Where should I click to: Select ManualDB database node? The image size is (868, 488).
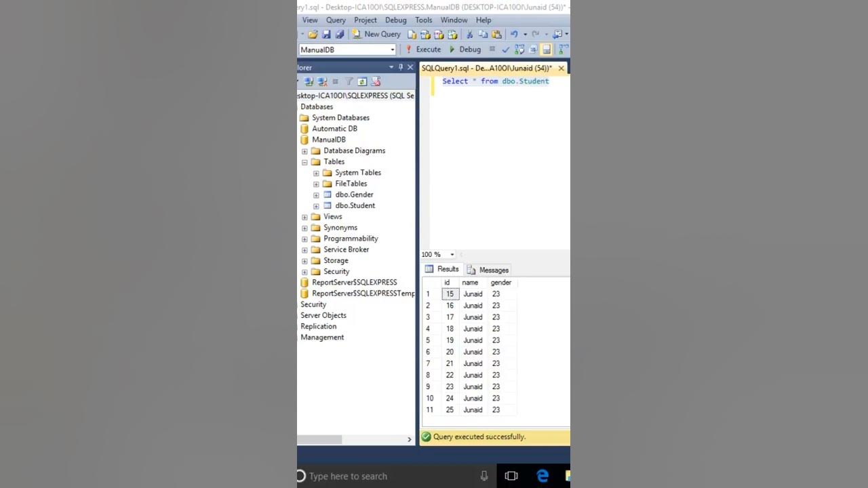coord(329,140)
